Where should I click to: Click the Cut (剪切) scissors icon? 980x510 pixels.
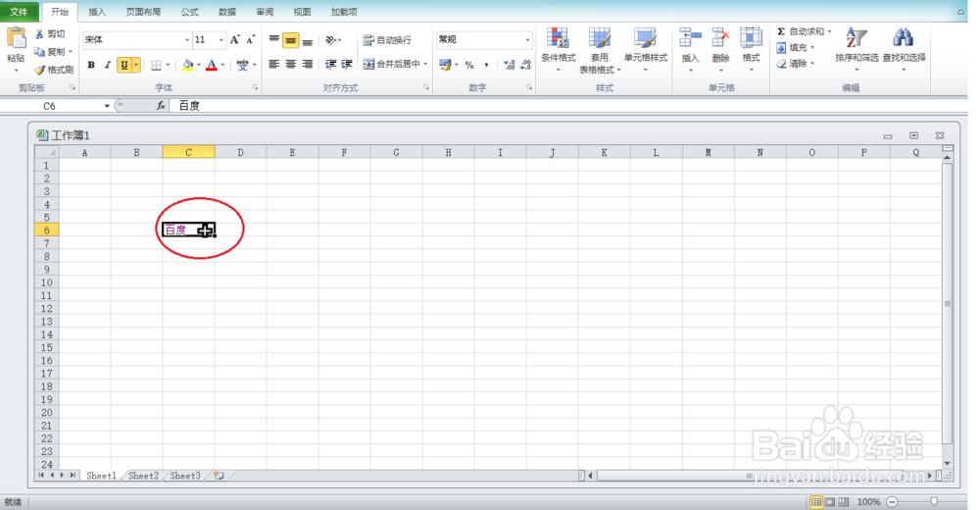[39, 33]
